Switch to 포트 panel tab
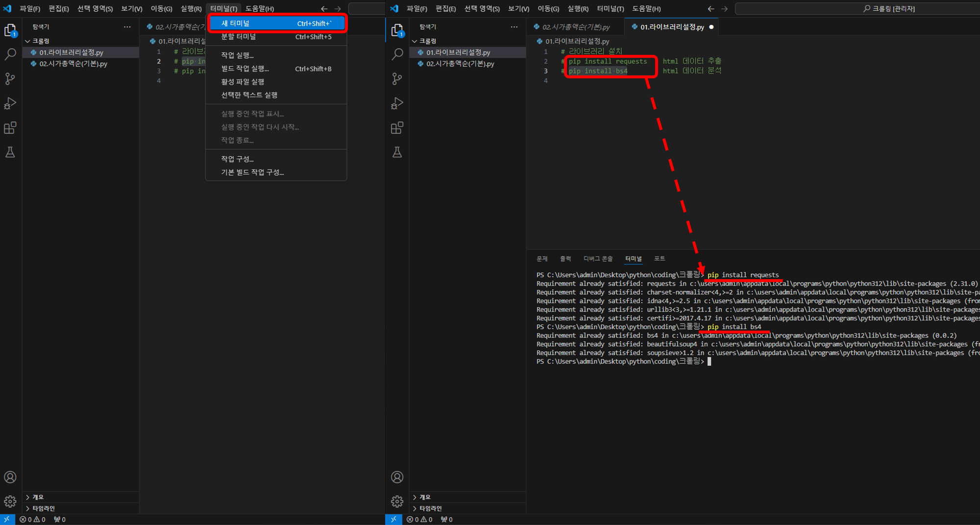 pos(660,259)
